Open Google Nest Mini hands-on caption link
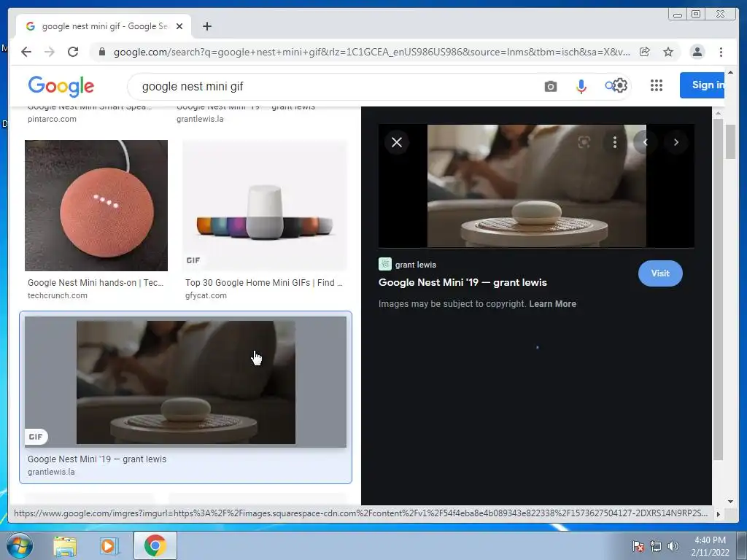Screen dimensions: 747x560 96,282
